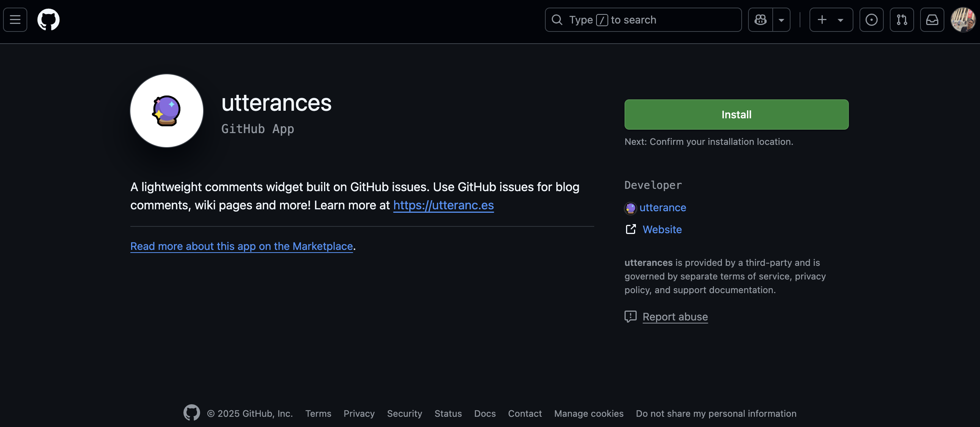The width and height of the screenshot is (980, 427).
Task: Click 'Do not share my personal information'
Action: pyautogui.click(x=716, y=413)
